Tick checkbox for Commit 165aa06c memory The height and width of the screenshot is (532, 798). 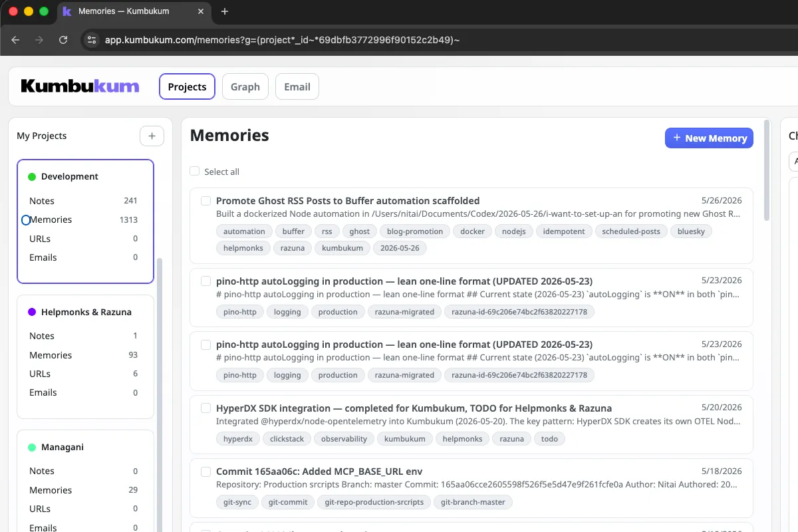point(205,471)
